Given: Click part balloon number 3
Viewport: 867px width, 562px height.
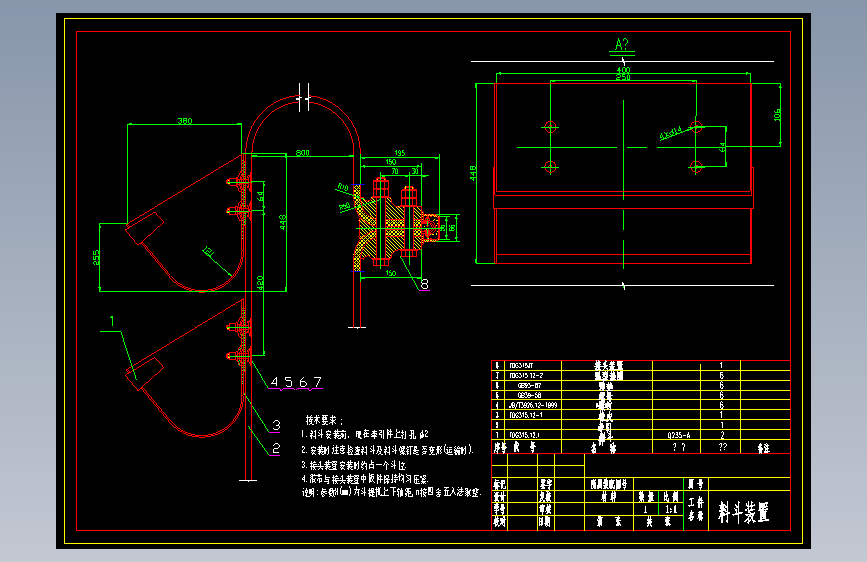Looking at the screenshot, I should (276, 425).
